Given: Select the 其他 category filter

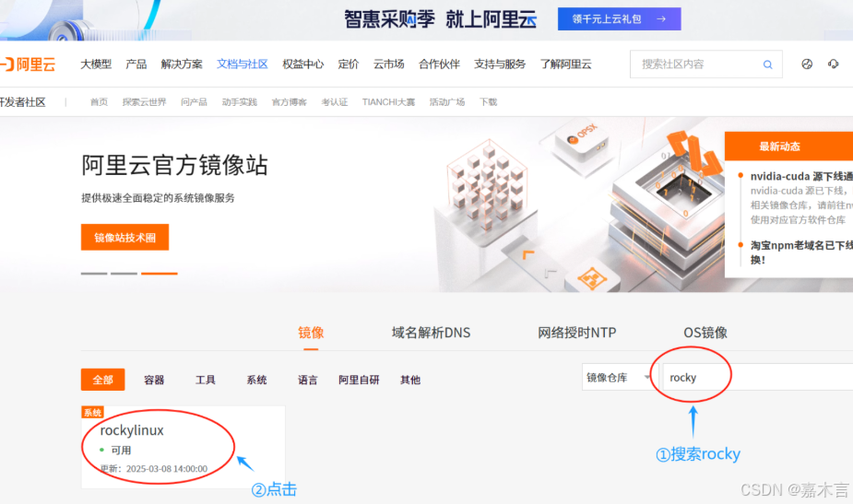Looking at the screenshot, I should [x=410, y=380].
